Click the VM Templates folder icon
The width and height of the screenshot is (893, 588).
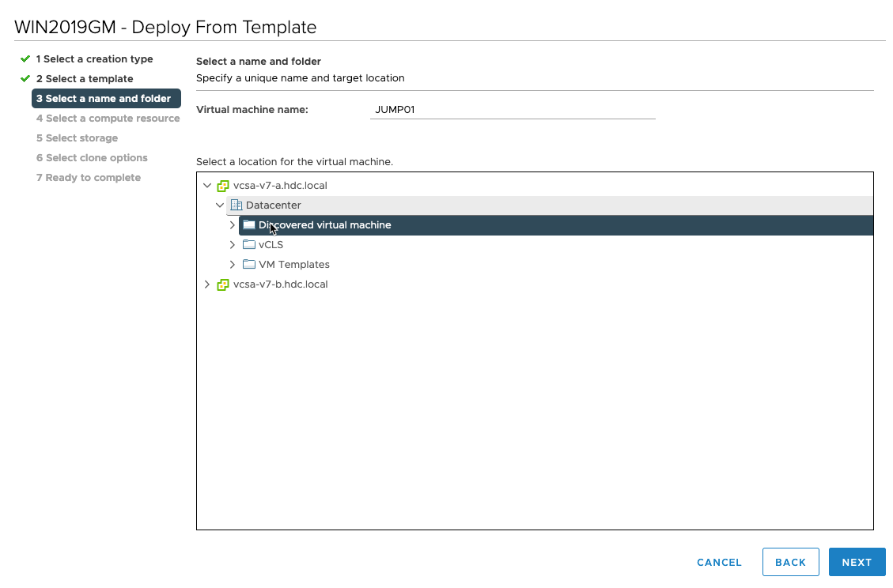[x=249, y=264]
